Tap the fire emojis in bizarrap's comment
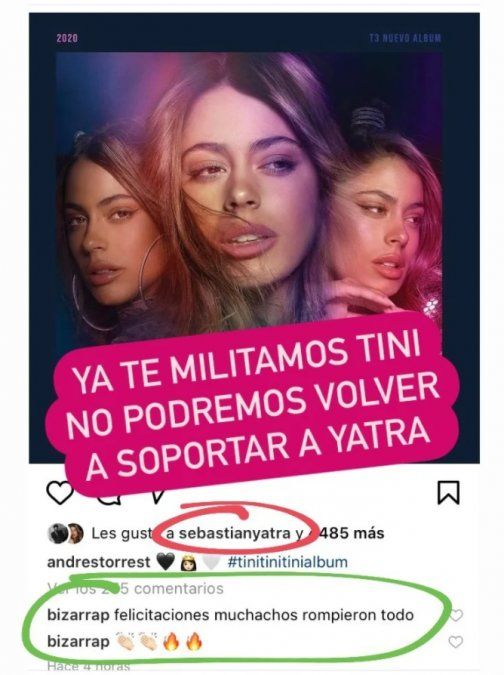 click(182, 643)
